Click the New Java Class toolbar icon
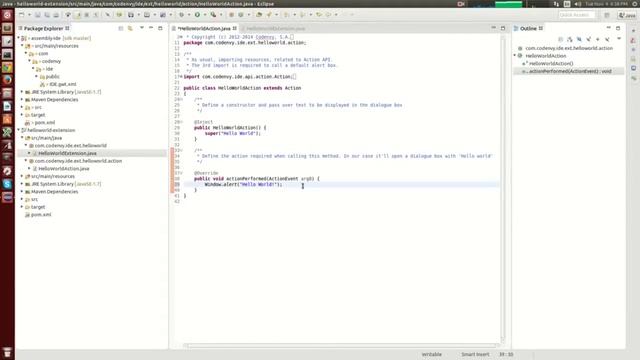 pyautogui.click(x=241, y=15)
